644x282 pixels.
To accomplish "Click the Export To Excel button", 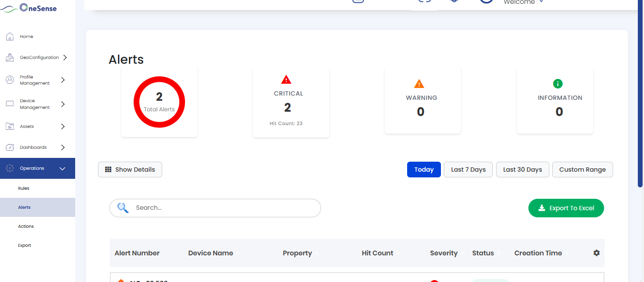I will (566, 208).
